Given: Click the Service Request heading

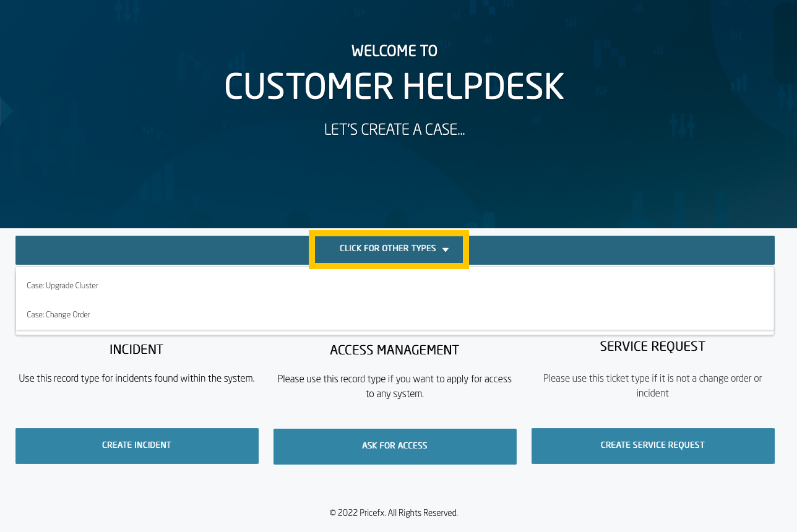Looking at the screenshot, I should (652, 346).
